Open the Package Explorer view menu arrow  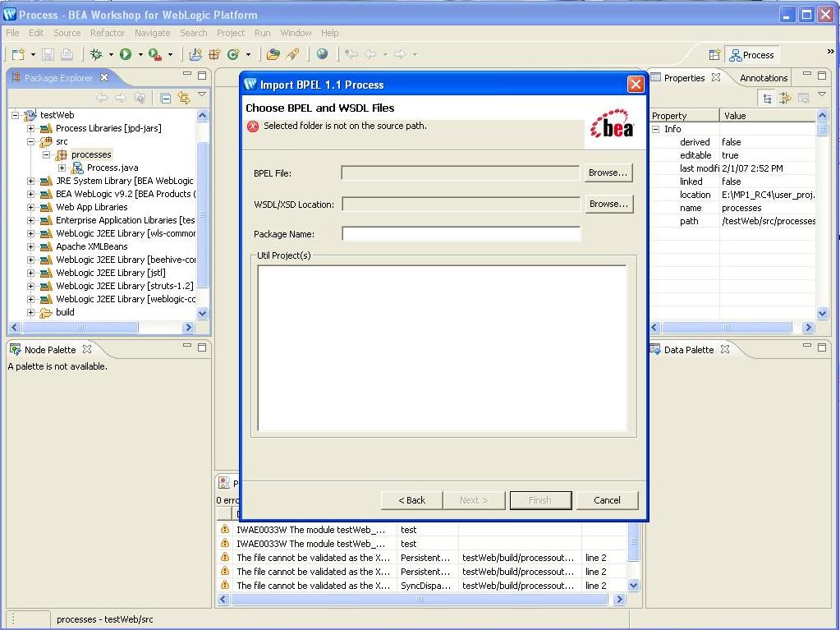coord(202,94)
